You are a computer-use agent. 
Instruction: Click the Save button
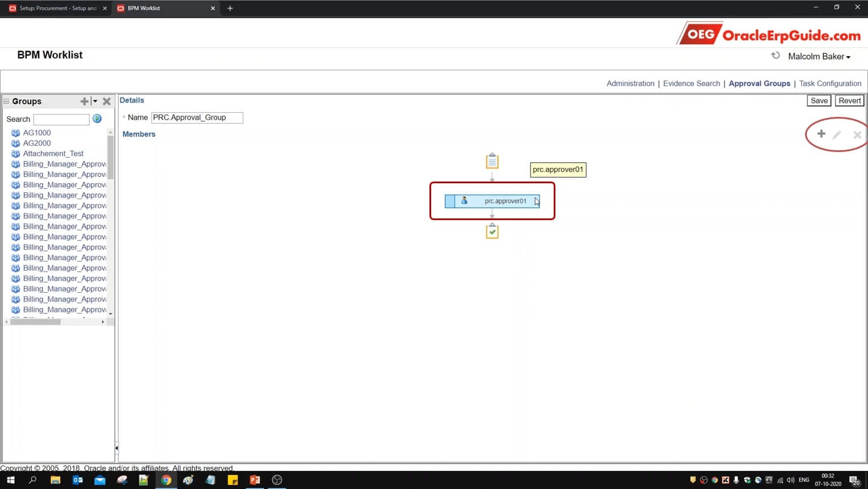point(819,100)
